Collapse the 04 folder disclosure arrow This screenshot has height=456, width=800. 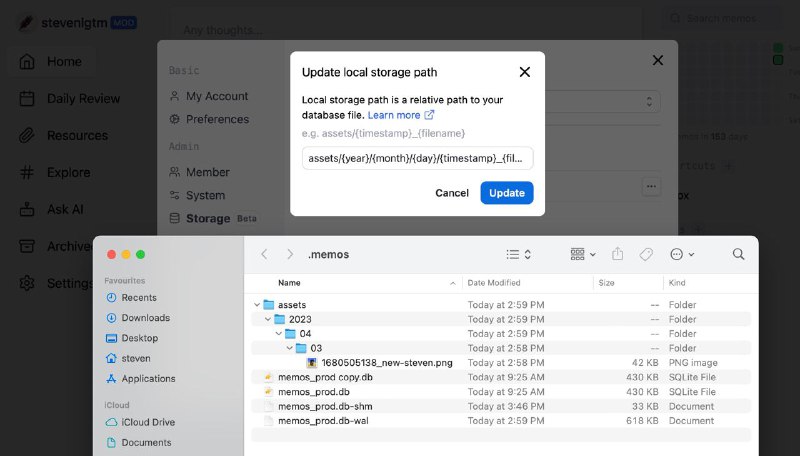(279, 334)
